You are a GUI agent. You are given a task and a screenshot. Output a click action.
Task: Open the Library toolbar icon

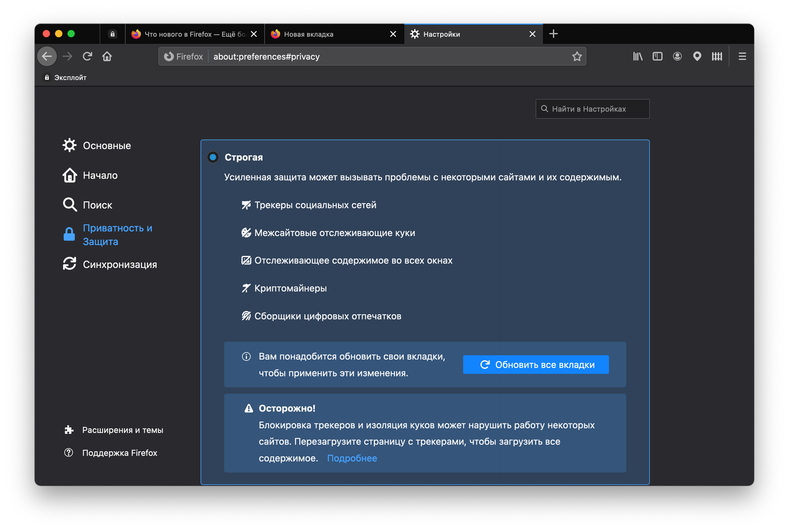coord(638,56)
